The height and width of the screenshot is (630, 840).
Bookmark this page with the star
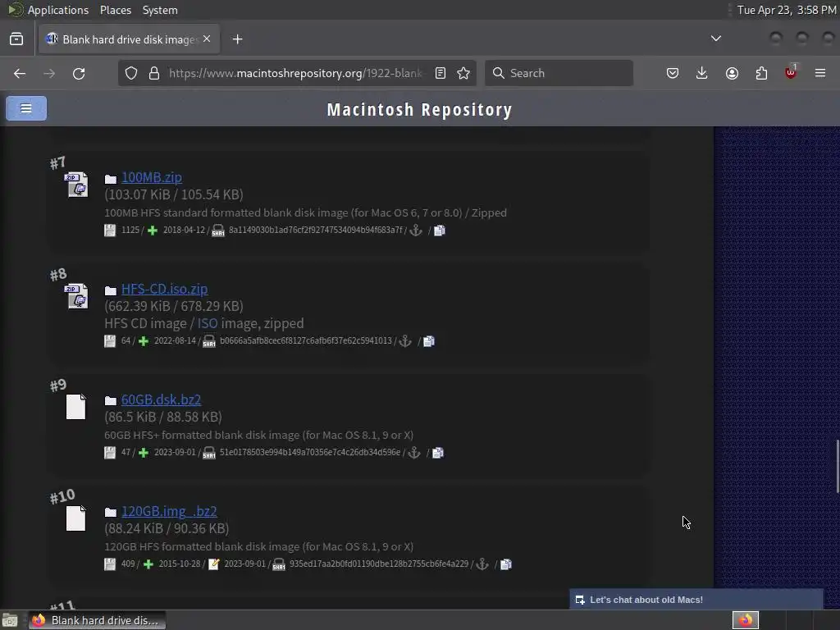pyautogui.click(x=464, y=73)
